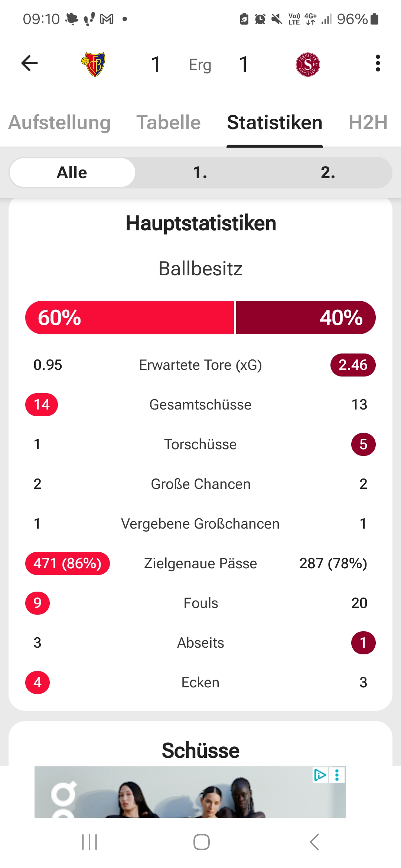Open FC Basel team crest
Screen dimensions: 401x868
pyautogui.click(x=93, y=64)
